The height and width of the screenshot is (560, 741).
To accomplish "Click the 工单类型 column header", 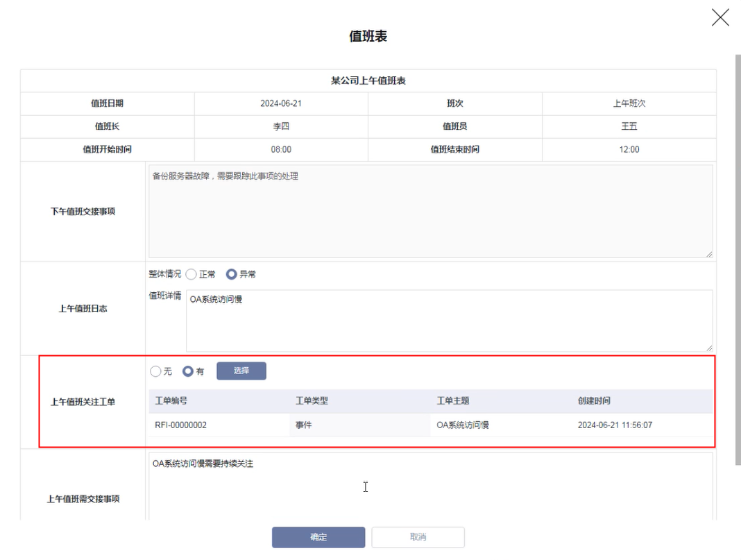I will (312, 401).
